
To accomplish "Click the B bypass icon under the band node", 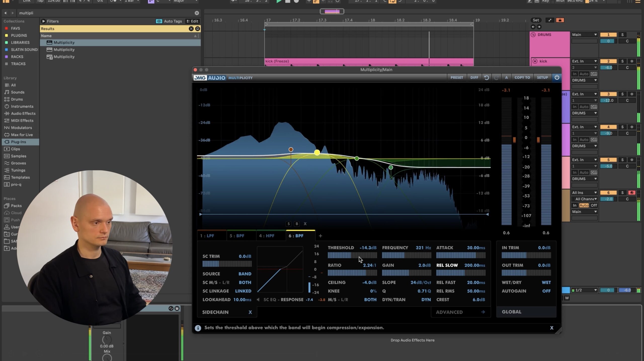I will click(297, 224).
